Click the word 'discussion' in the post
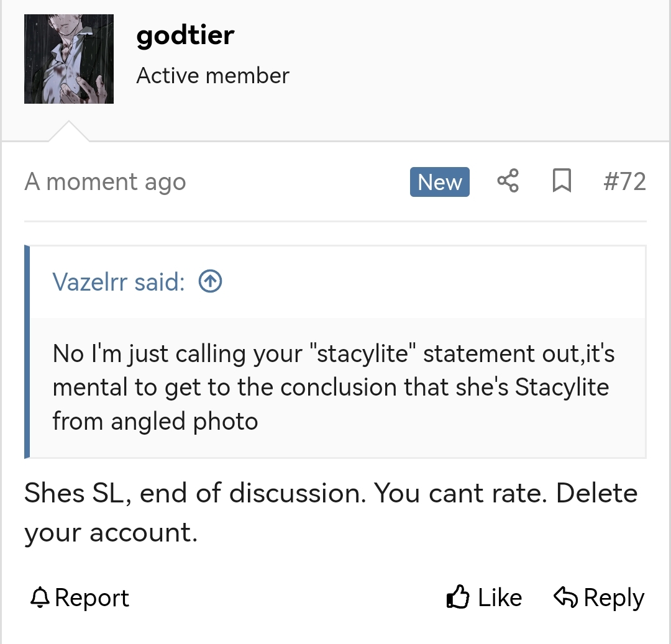The height and width of the screenshot is (644, 671). point(298,494)
